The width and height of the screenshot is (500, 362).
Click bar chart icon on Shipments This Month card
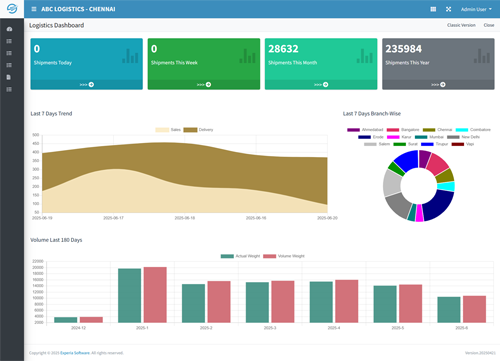tap(365, 56)
